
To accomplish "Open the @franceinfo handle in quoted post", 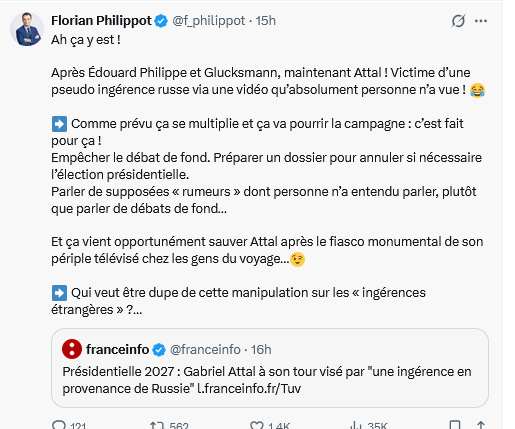I will [205, 350].
